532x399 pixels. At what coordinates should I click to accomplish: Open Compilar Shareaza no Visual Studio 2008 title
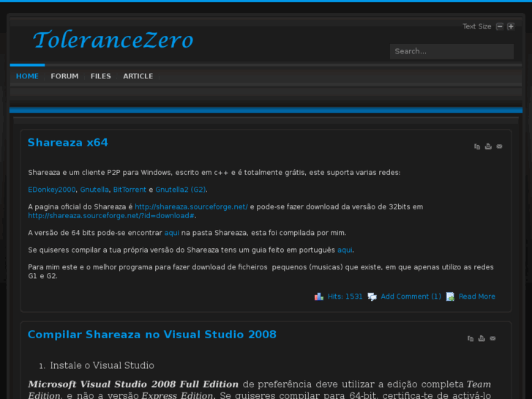(152, 335)
